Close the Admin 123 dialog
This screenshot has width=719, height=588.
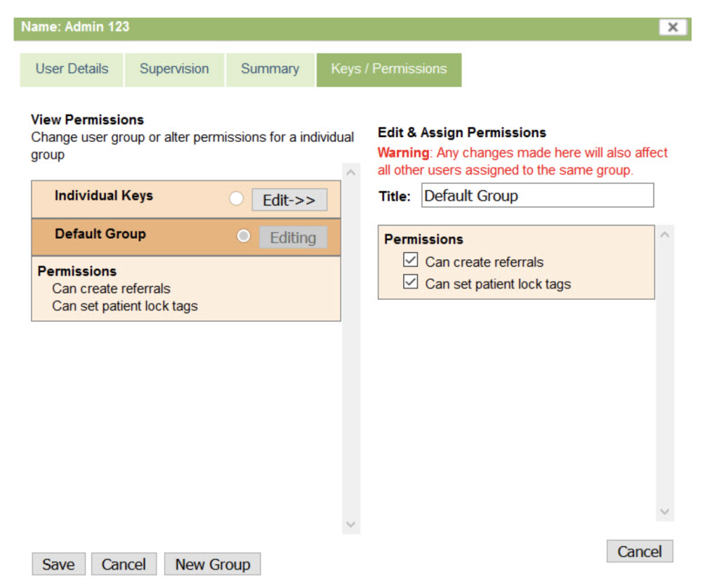[x=672, y=27]
